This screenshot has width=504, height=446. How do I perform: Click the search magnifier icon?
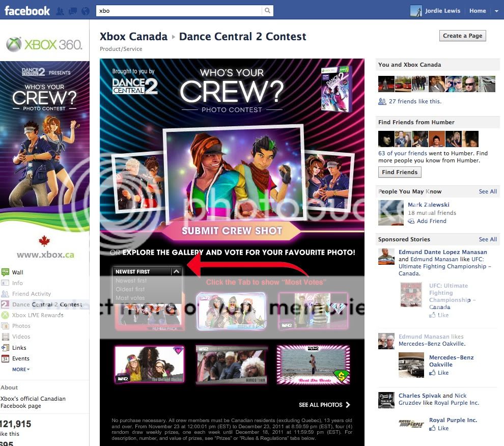267,11
